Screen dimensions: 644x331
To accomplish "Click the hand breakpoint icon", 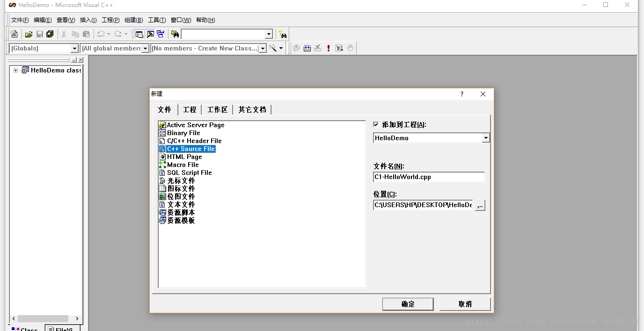I will [350, 48].
